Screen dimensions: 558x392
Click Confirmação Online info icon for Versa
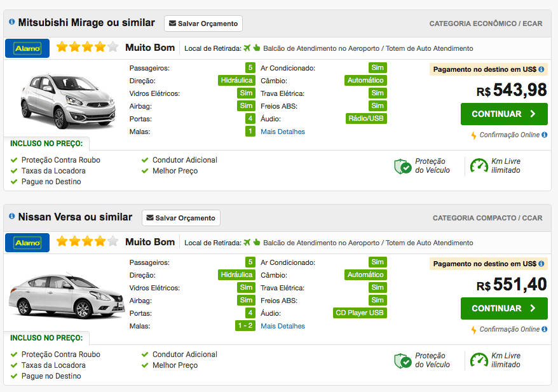pyautogui.click(x=545, y=329)
